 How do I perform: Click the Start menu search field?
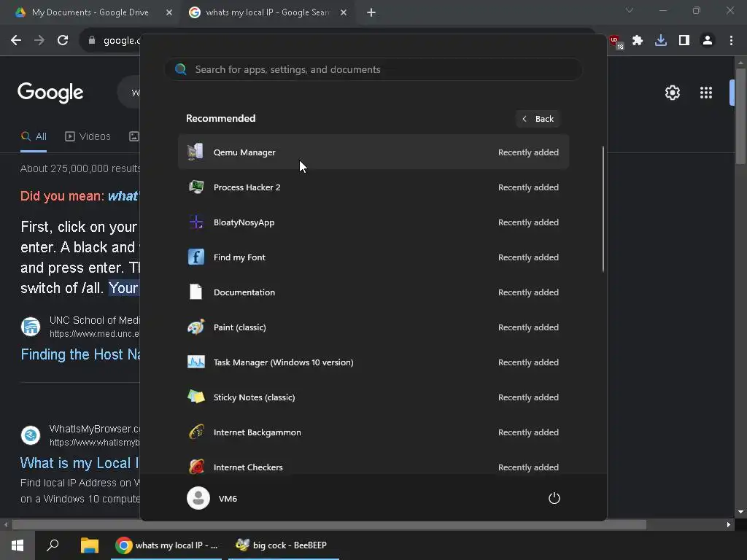373,69
